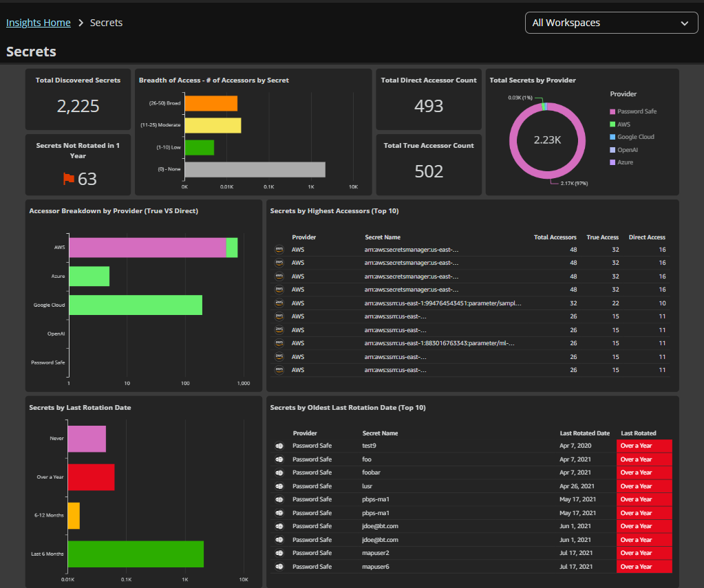Click the 2.23K donut center label

coord(547,140)
